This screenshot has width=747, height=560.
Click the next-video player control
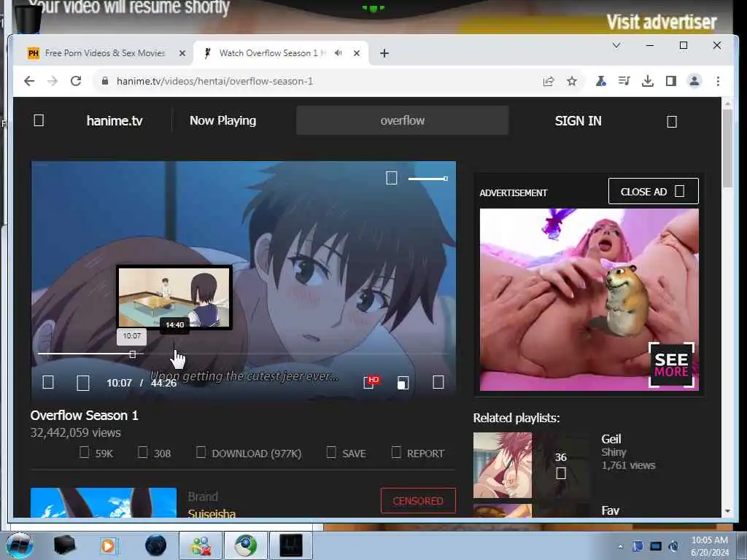click(83, 383)
